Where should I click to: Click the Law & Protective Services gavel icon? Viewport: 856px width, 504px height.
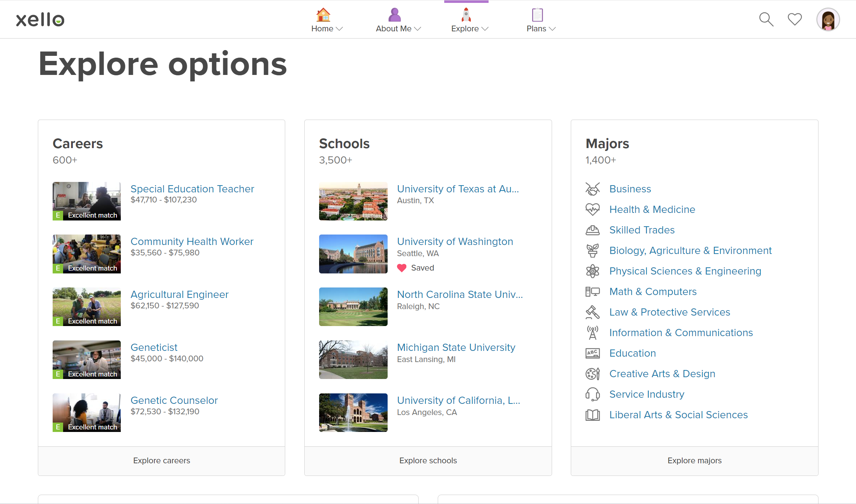[x=592, y=312]
